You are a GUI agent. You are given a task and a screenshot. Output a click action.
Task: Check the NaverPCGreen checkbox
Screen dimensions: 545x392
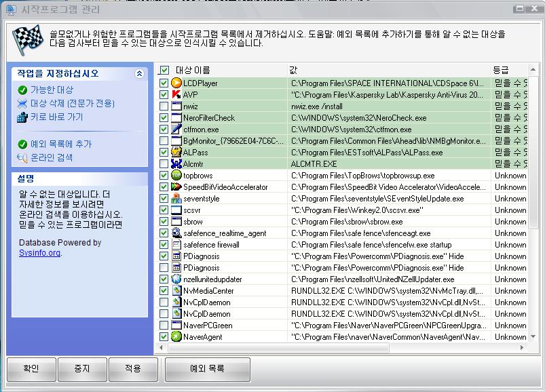(x=164, y=325)
